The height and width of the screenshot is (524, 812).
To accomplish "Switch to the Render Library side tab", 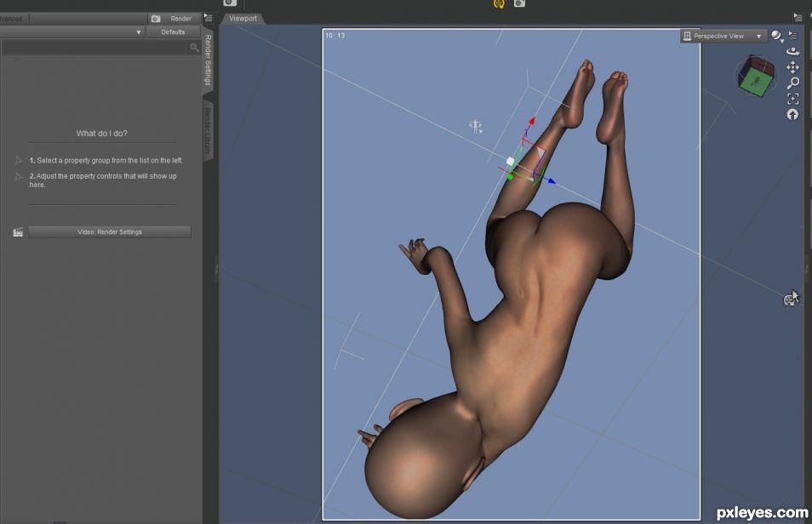I will coord(208,130).
